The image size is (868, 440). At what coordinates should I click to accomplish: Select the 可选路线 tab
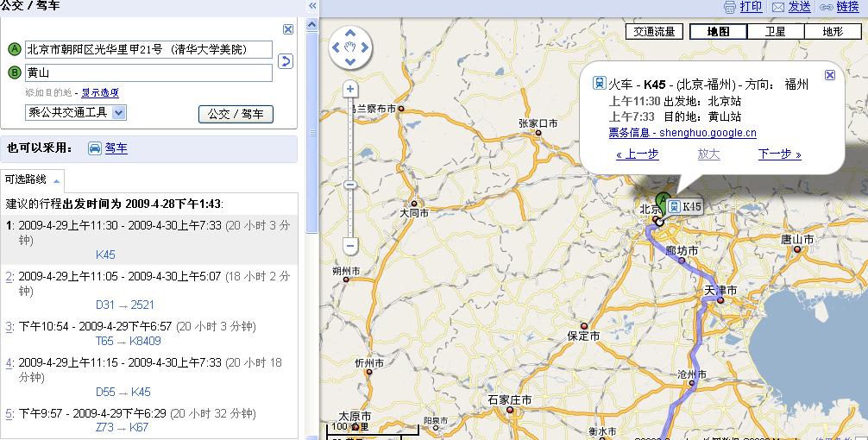[33, 179]
